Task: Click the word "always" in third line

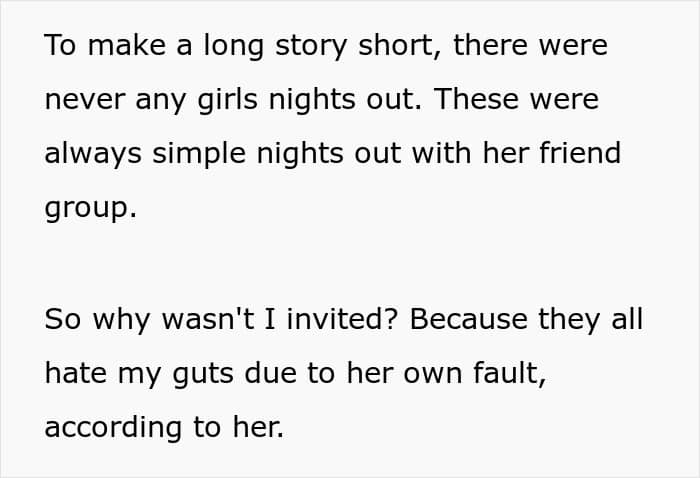Action: [93, 154]
